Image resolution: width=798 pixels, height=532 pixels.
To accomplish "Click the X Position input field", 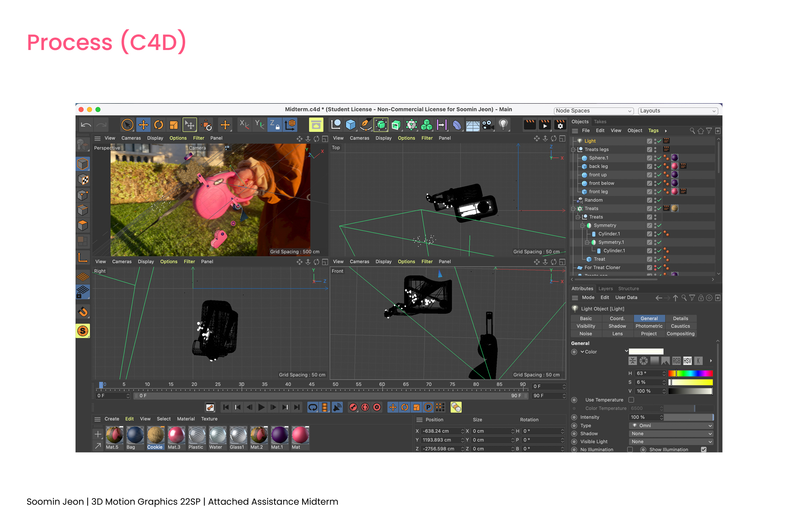I will [x=441, y=431].
